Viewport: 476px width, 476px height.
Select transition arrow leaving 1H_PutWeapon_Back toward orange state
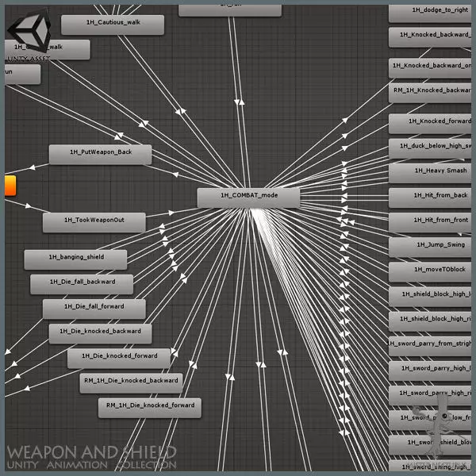tap(32, 167)
